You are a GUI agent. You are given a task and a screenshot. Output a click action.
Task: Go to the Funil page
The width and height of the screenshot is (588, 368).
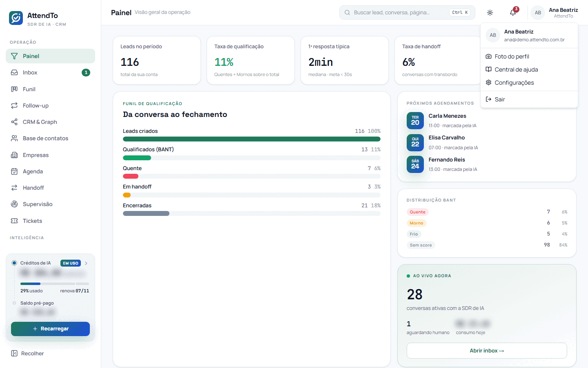point(50,89)
